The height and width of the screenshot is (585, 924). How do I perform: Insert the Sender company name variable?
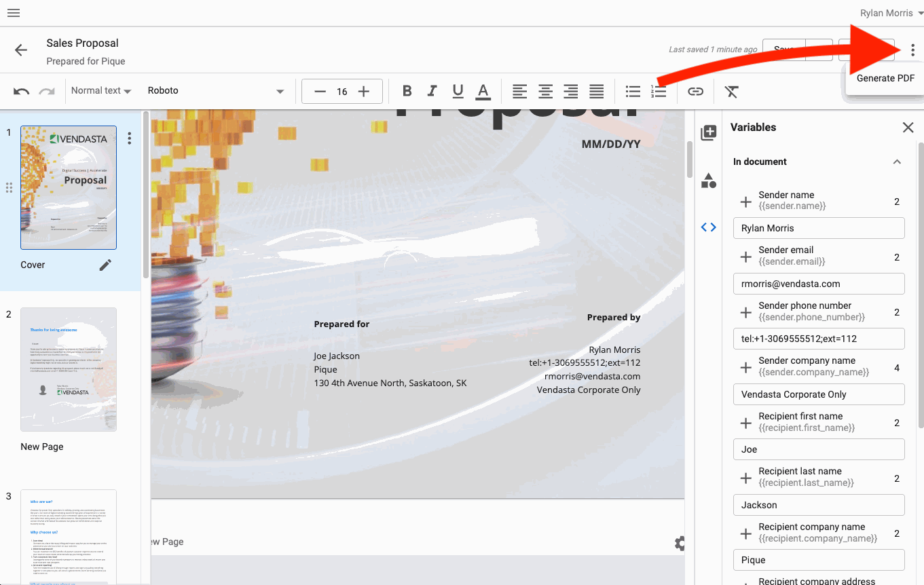[745, 368]
